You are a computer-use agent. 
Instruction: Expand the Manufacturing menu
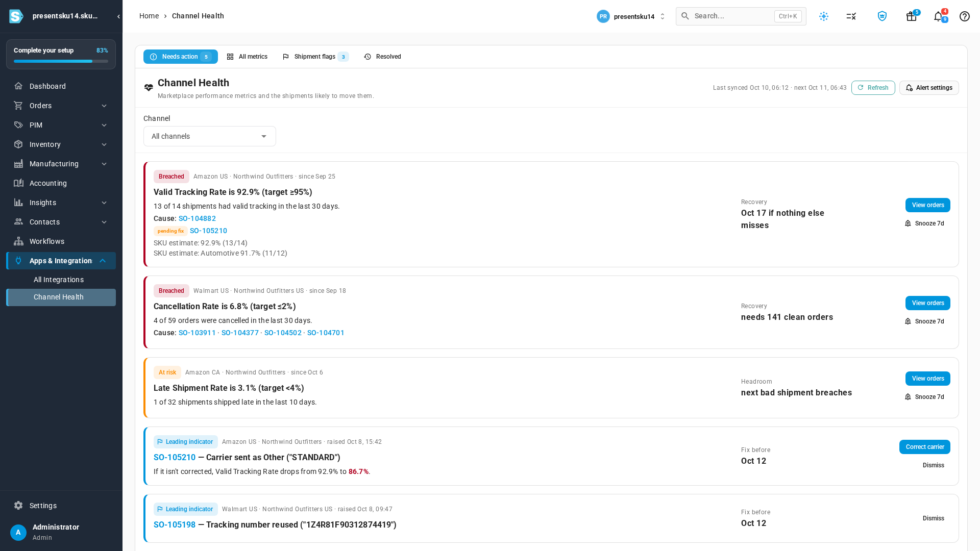[x=61, y=164]
